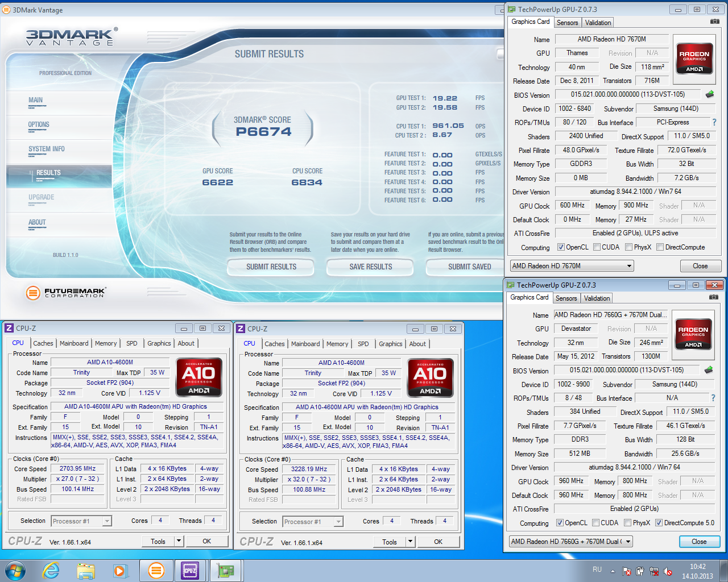This screenshot has width=728, height=582.
Task: Open GPU selector dropdown in lower GPU-Z
Action: 570,542
